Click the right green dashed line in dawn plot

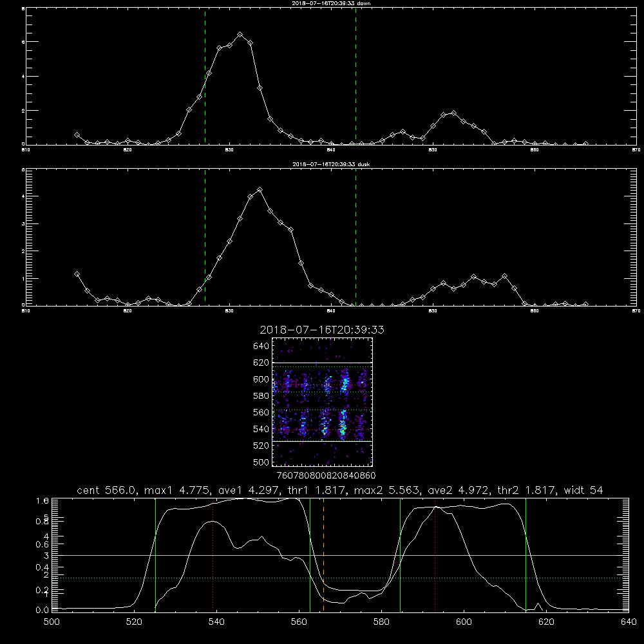[355, 77]
